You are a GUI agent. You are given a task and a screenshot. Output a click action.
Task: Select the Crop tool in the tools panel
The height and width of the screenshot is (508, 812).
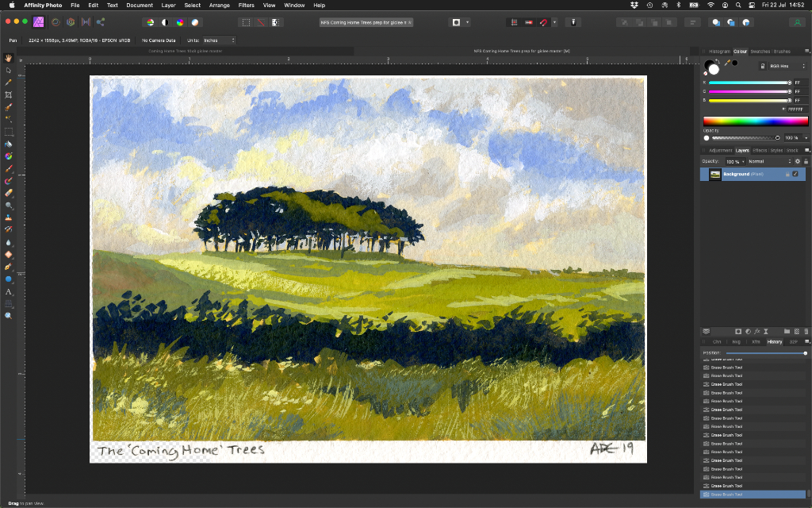click(9, 94)
